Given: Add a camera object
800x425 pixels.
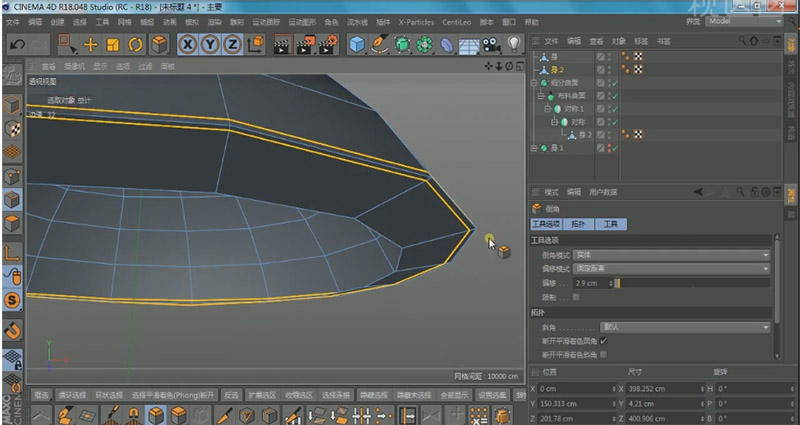Looking at the screenshot, I should [x=491, y=45].
